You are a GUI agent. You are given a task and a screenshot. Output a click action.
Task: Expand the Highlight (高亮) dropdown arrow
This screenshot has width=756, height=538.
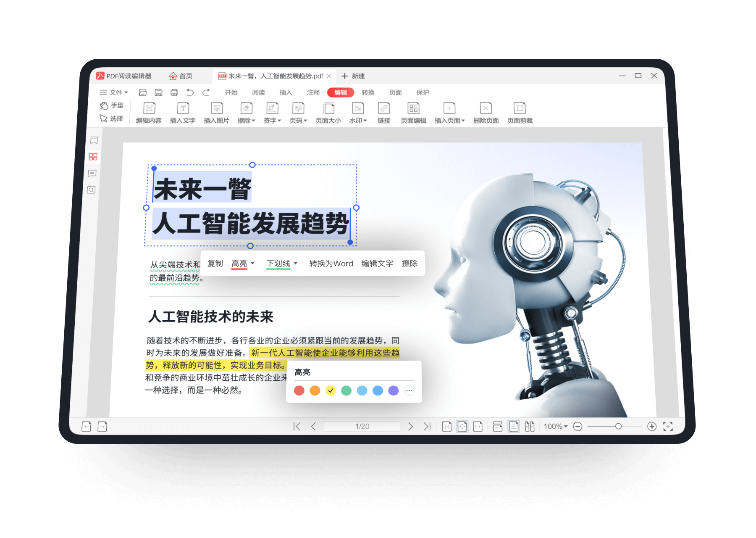point(253,263)
